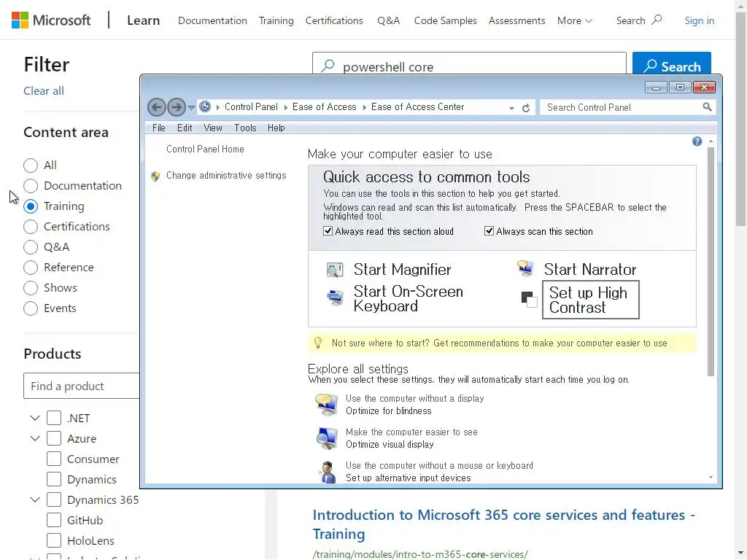Click the magnifier icon next to Search in Learn header
The image size is (747, 560).
657,20
